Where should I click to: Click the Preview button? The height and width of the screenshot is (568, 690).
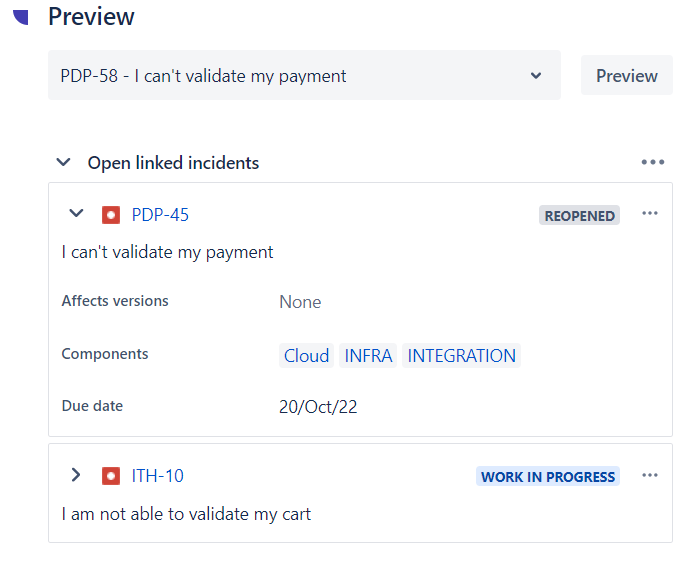pyautogui.click(x=626, y=76)
